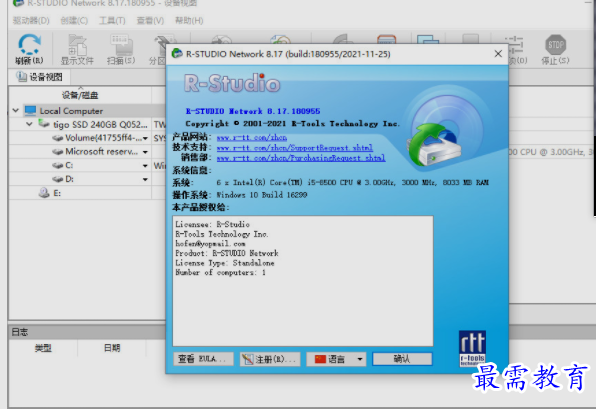Viewport: 596px width, 409px height.
Task: Click the Show Files (显示文件) toolbar icon
Action: click(77, 49)
